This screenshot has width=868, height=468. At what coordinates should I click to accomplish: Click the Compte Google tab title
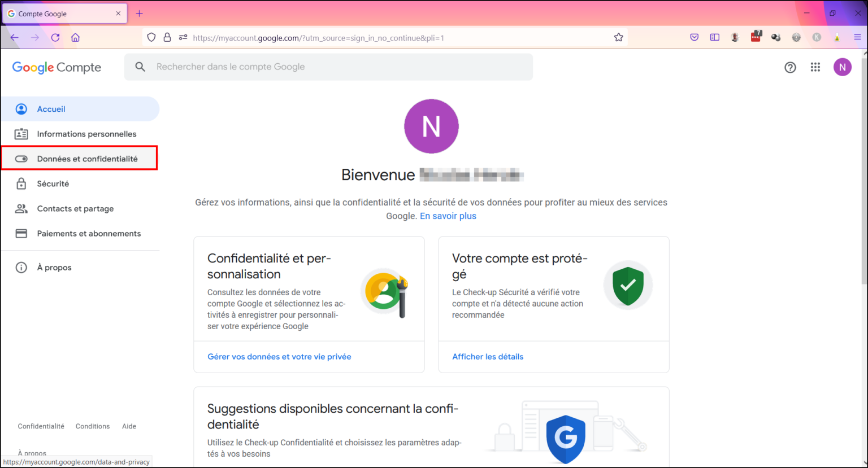42,14
